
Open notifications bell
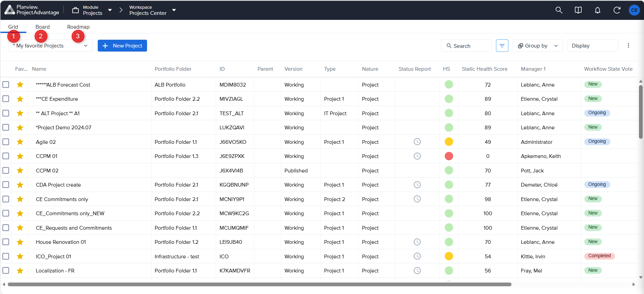[x=597, y=10]
